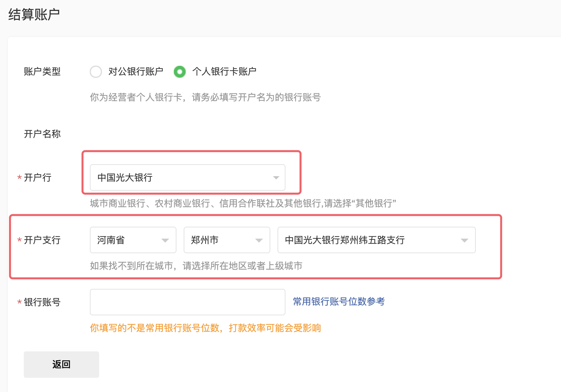Click the 账户类型 label

coord(42,71)
